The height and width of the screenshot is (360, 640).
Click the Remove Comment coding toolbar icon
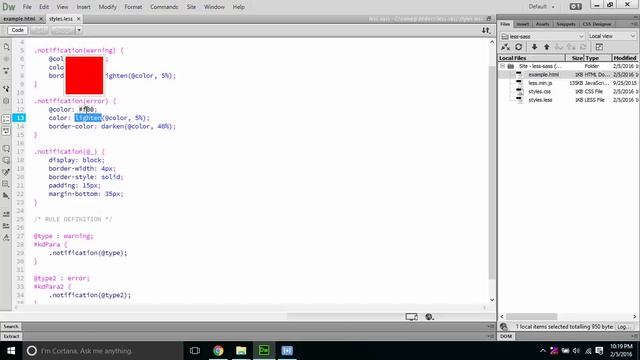6,160
